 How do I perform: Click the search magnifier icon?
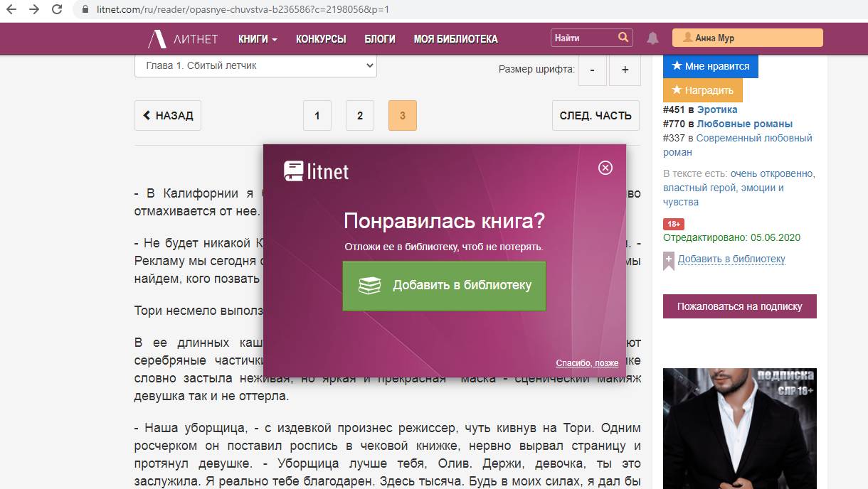(623, 38)
